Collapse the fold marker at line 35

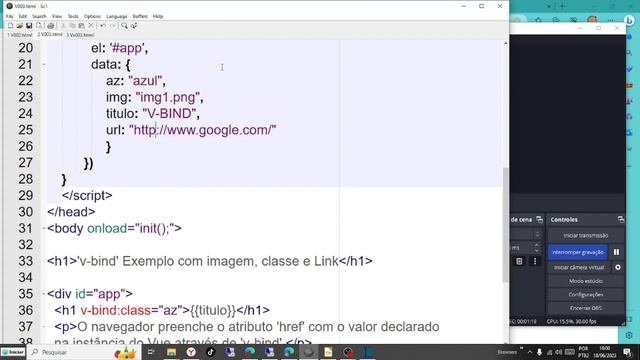[44, 294]
